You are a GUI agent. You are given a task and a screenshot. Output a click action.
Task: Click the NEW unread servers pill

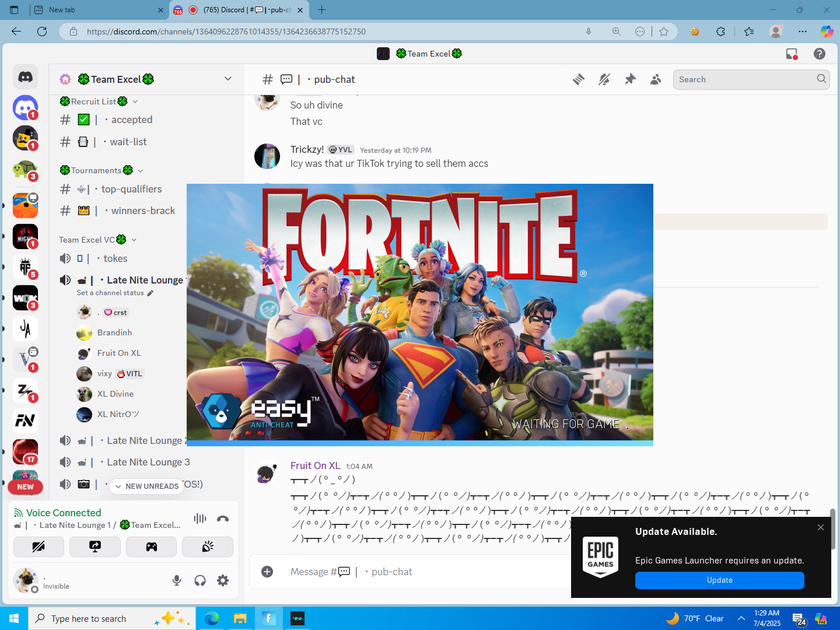25,487
